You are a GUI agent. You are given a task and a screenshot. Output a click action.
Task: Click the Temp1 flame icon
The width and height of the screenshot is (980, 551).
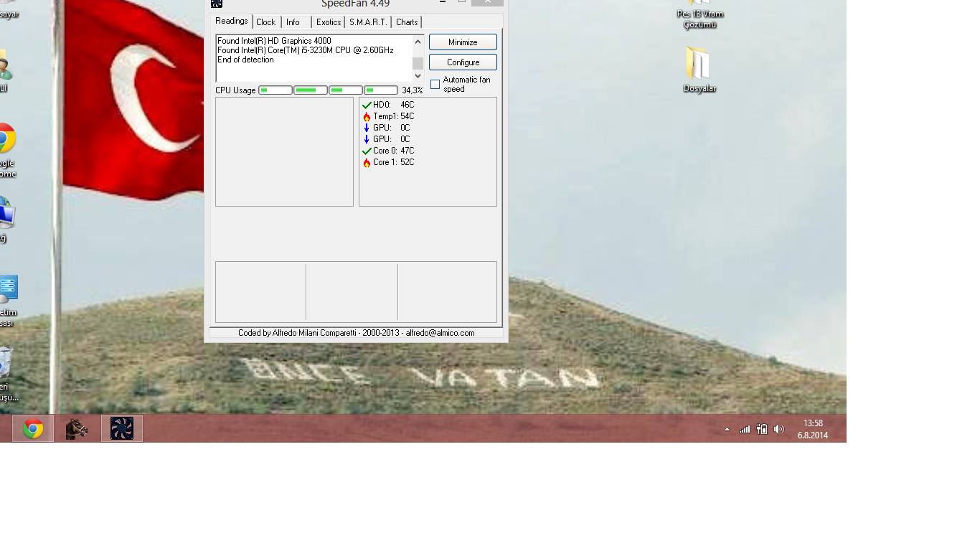click(367, 117)
